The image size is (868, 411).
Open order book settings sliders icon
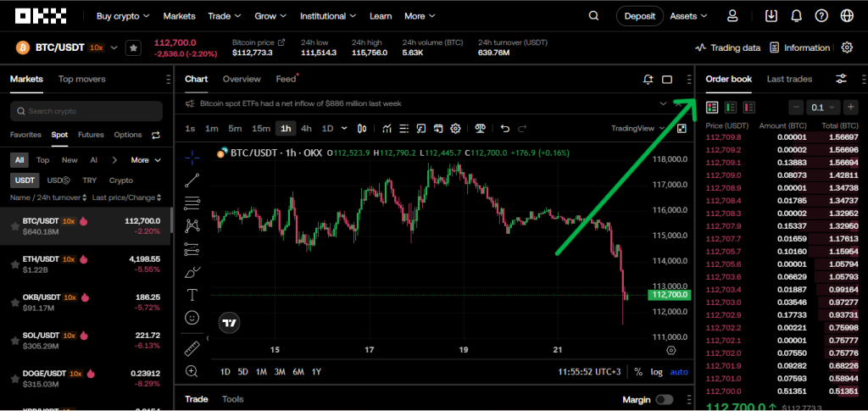tap(841, 79)
